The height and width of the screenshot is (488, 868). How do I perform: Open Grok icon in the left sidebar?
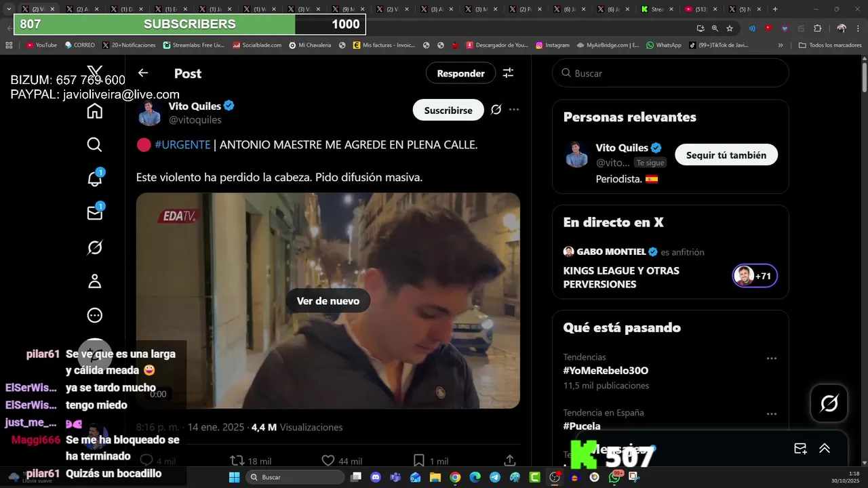coord(95,247)
